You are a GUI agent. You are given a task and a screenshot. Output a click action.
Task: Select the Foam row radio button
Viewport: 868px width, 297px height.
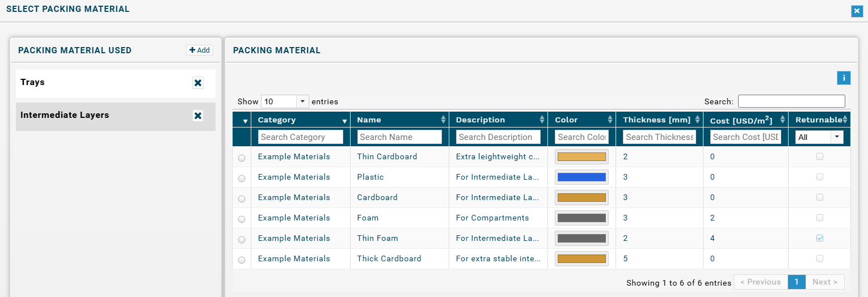point(242,219)
